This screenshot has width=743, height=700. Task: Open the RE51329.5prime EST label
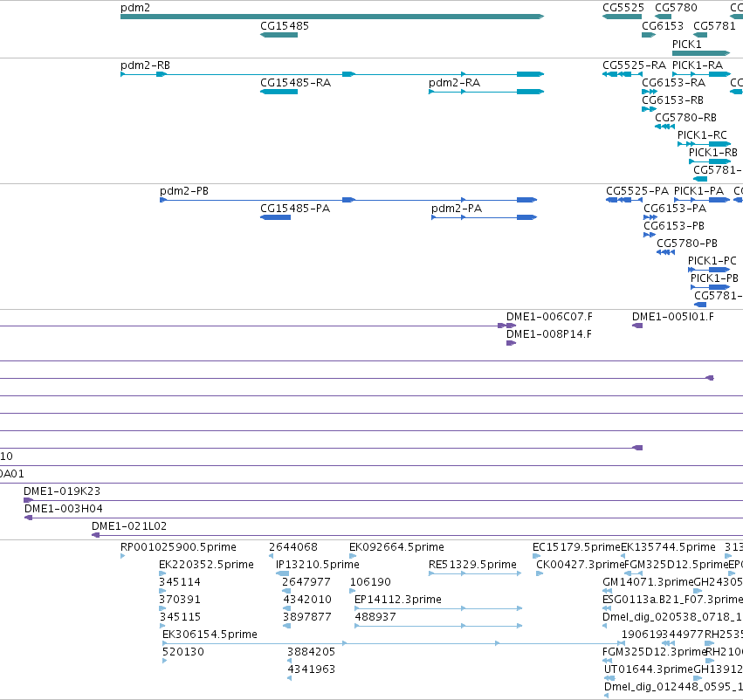[472, 565]
